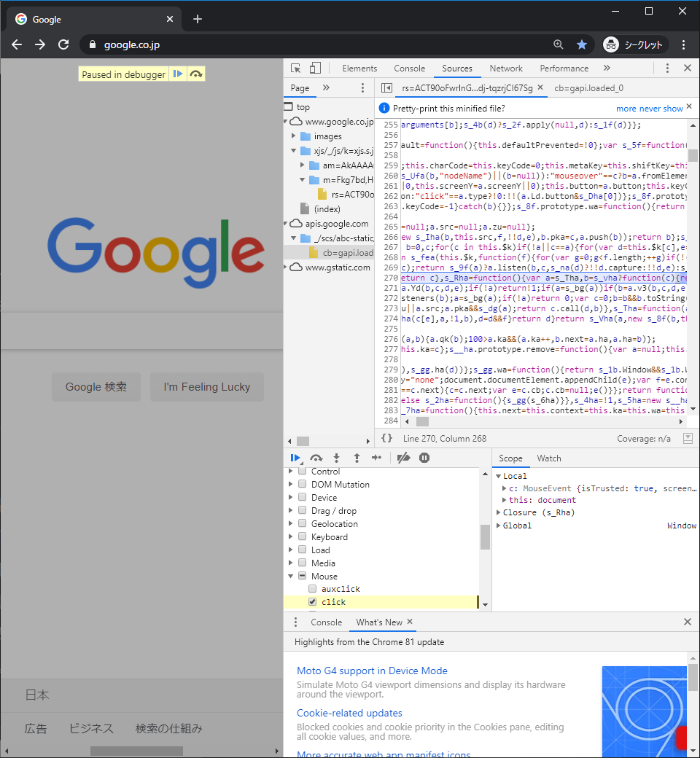Bookmark this page with the star icon
The height and width of the screenshot is (758, 700).
581,44
